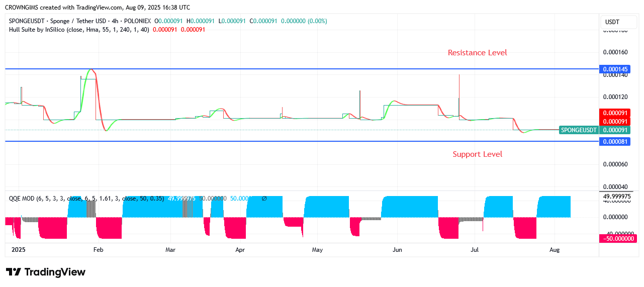
Task: Click the 49.999975 value on QQE scale
Action: pos(616,196)
